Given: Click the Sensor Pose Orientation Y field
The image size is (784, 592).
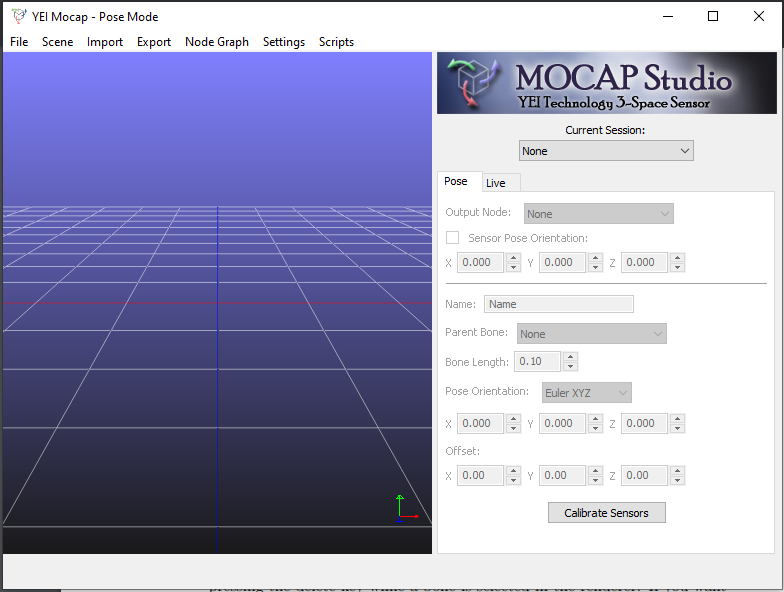Looking at the screenshot, I should 562,262.
